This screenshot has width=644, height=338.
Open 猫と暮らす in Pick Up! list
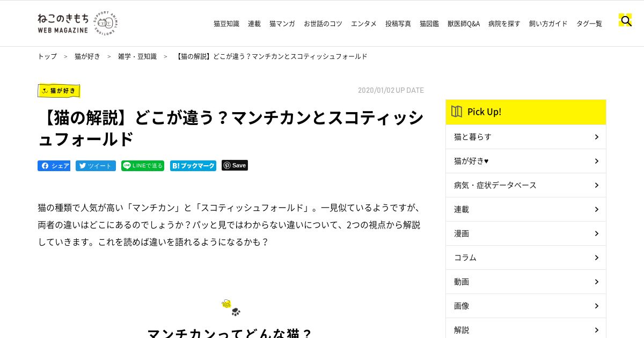click(526, 137)
